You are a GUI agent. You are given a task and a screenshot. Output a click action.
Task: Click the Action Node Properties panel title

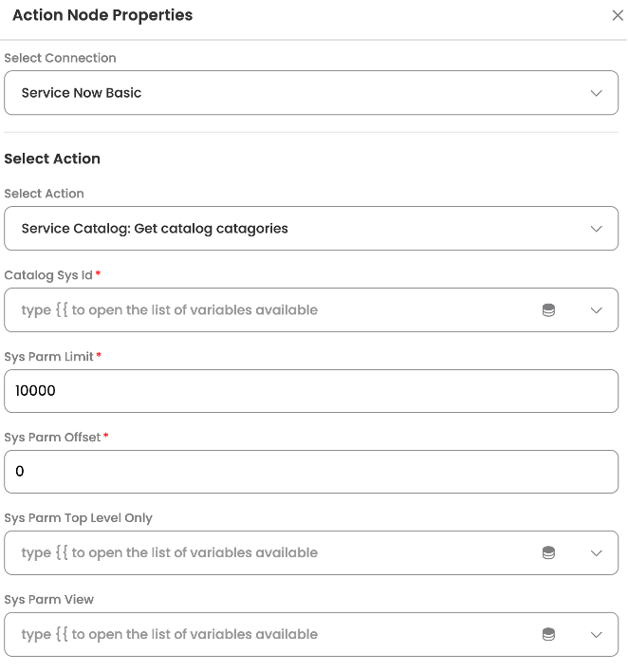pos(102,15)
